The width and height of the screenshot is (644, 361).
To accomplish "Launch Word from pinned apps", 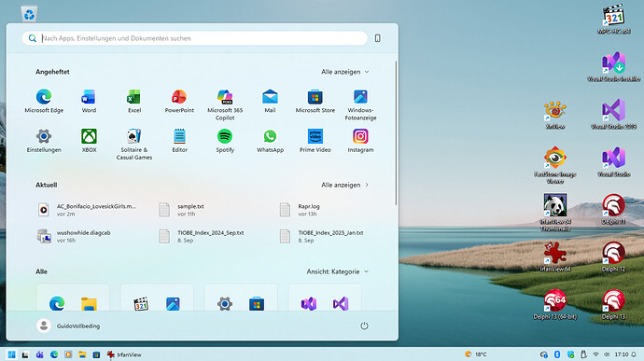I will tap(89, 101).
